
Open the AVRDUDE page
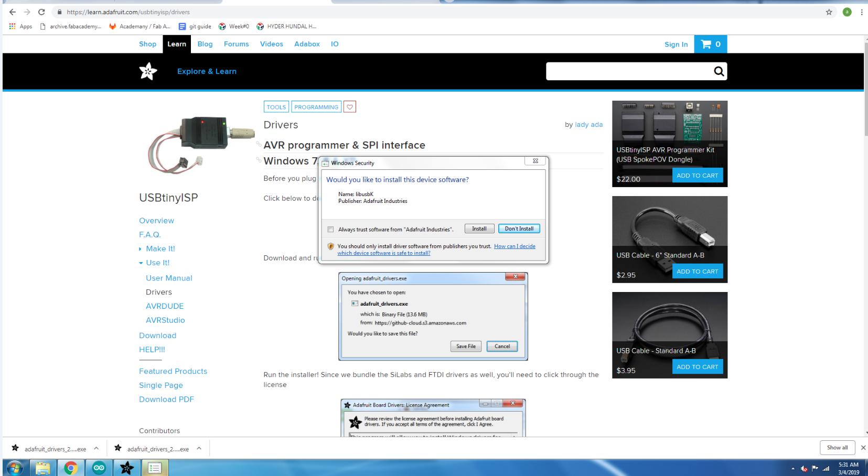click(165, 306)
